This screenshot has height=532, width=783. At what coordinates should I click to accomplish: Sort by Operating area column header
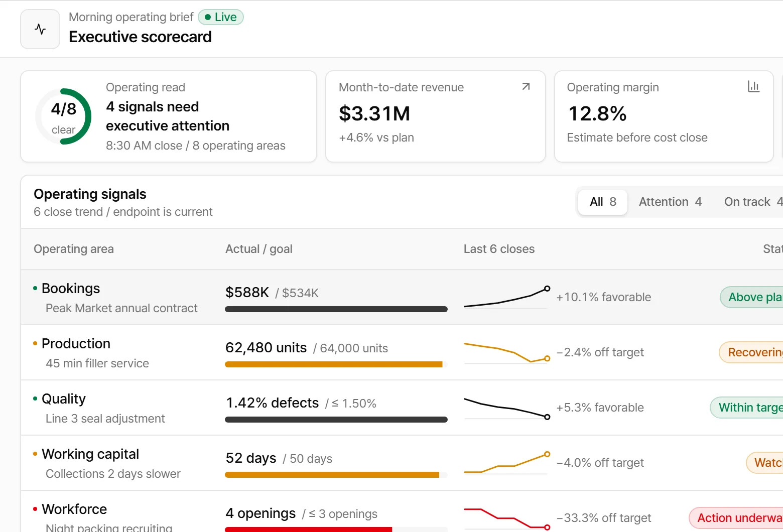tap(74, 249)
